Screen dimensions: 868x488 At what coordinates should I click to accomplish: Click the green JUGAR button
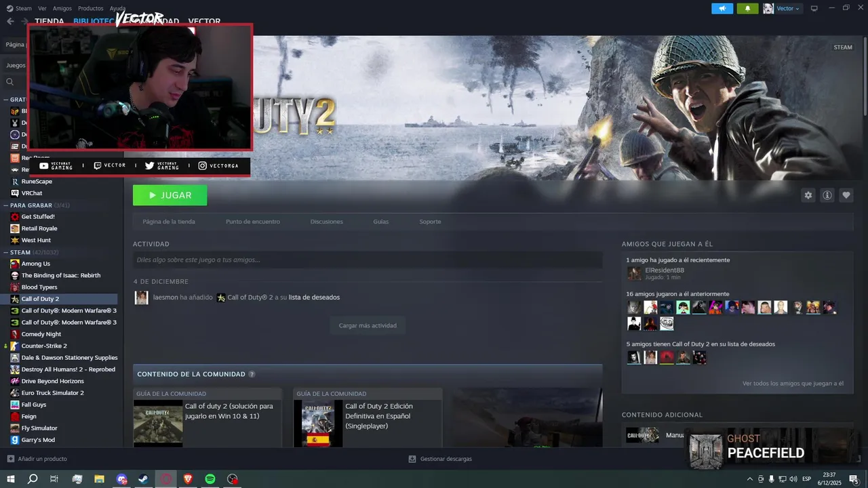click(170, 195)
